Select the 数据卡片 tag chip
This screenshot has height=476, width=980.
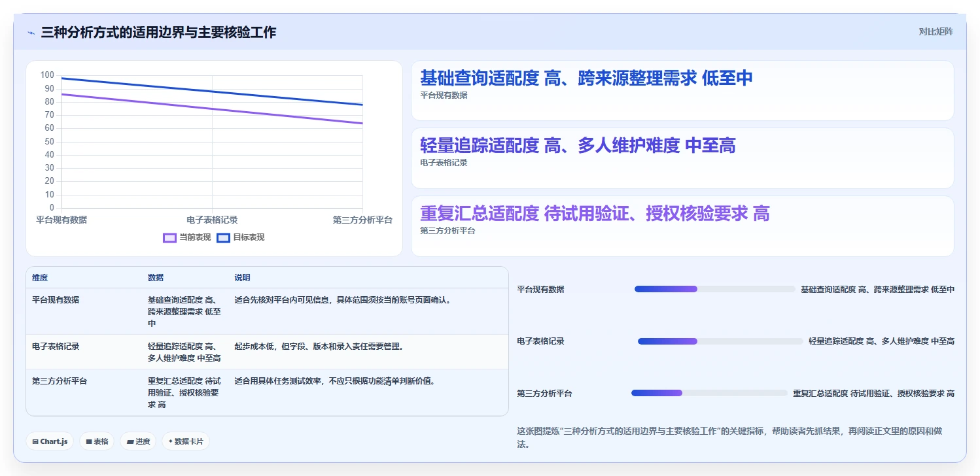point(186,441)
